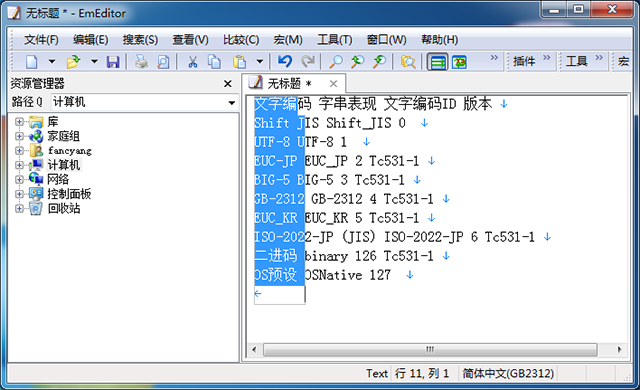Click the 宏 toolbar label

click(x=623, y=61)
